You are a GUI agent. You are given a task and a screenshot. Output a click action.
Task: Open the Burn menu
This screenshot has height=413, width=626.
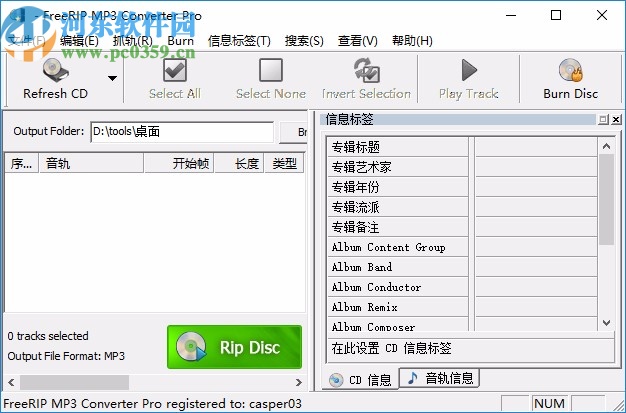[x=180, y=41]
